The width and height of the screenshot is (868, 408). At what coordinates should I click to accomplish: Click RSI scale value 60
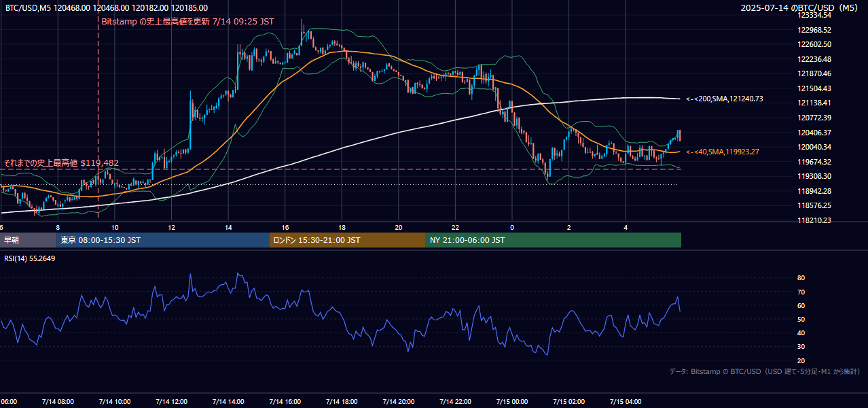(801, 305)
